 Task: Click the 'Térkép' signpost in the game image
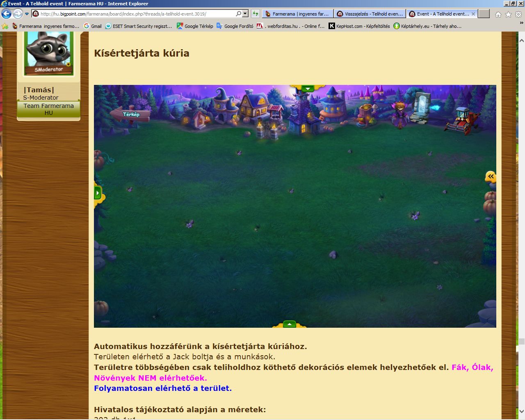coord(130,114)
